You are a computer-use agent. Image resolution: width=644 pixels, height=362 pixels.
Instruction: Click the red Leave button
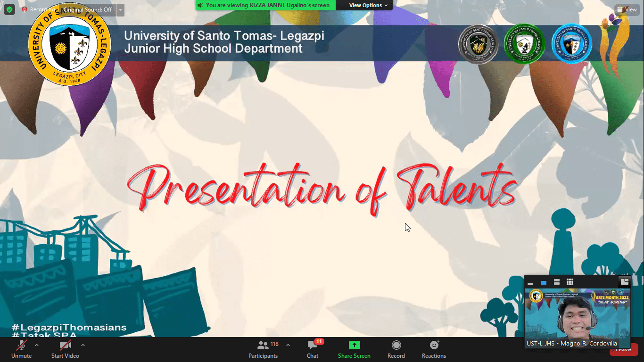(x=623, y=350)
